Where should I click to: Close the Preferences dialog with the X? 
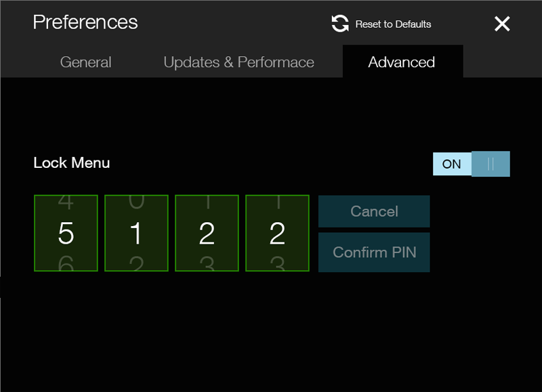(x=502, y=24)
